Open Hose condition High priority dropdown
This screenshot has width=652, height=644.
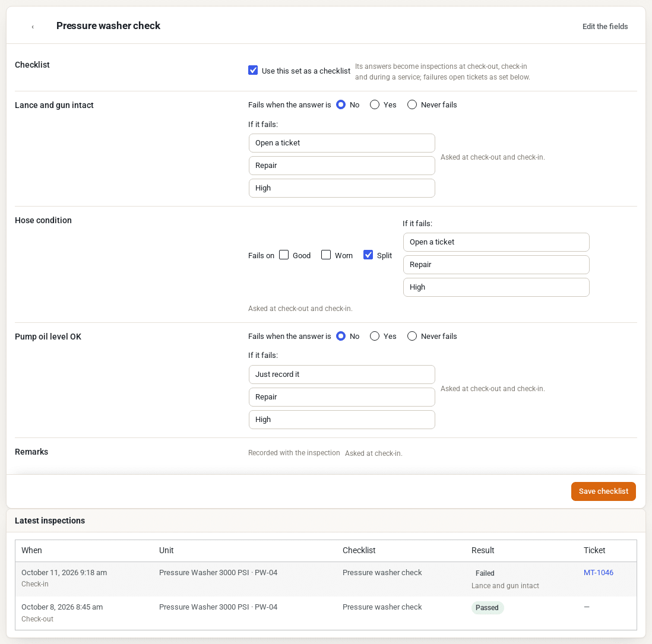click(x=496, y=287)
